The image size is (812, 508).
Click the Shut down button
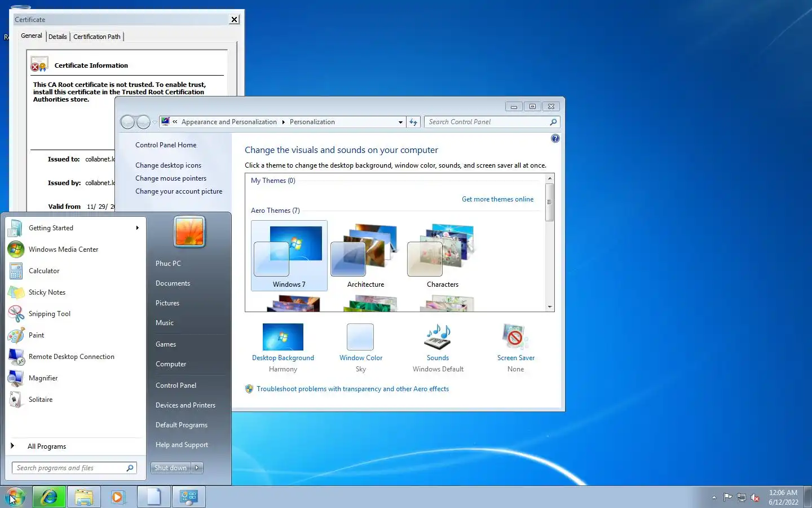click(171, 468)
